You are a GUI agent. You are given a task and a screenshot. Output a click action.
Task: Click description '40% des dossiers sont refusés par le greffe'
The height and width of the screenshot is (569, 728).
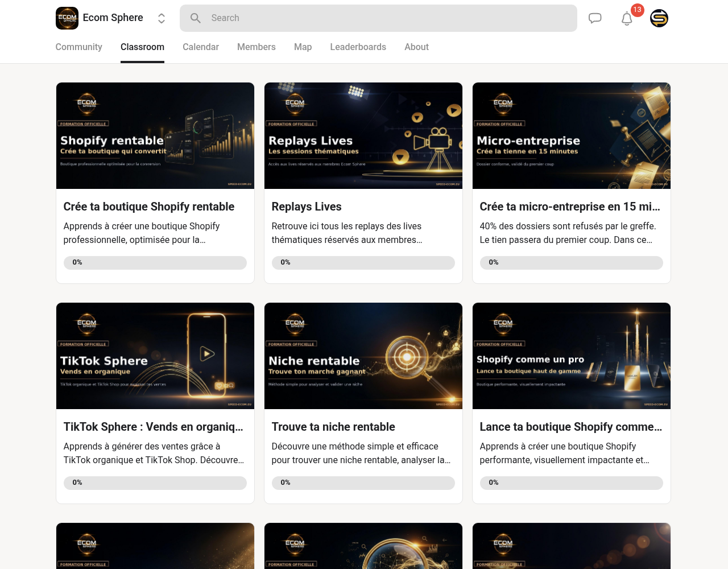tap(568, 233)
